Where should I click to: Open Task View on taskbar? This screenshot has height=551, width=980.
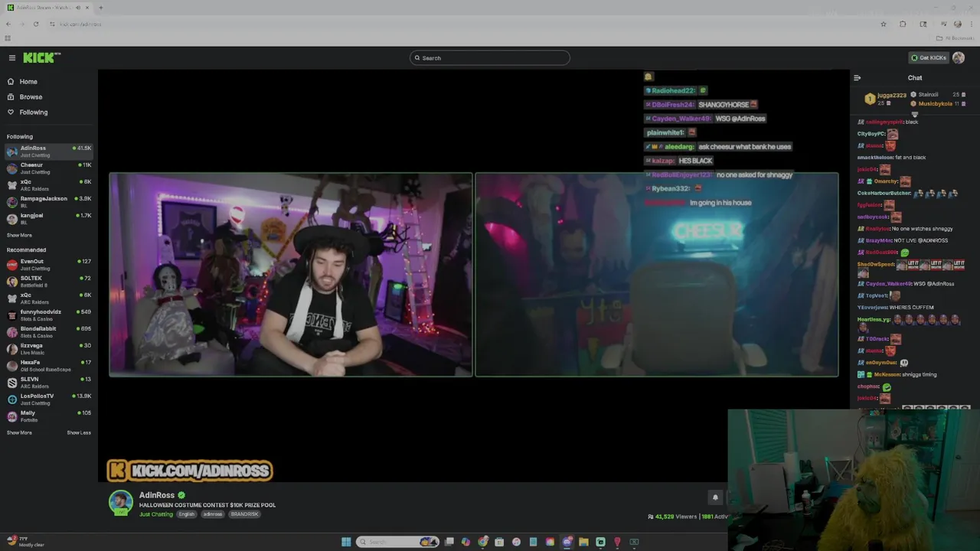449,542
